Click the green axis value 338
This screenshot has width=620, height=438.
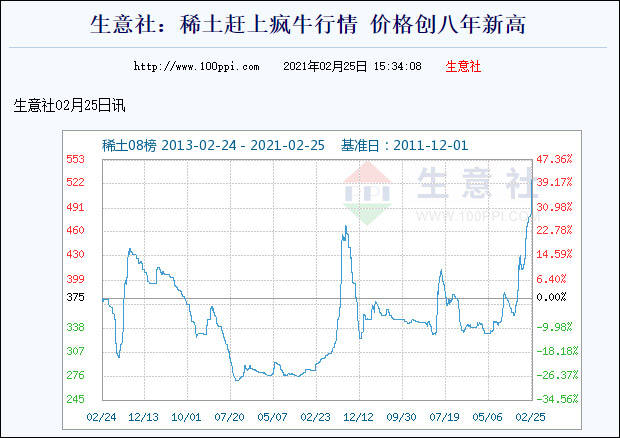(x=75, y=327)
